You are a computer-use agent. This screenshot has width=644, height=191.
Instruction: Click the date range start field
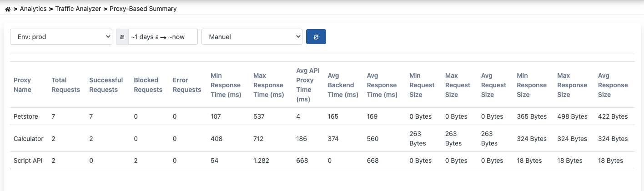[144, 37]
